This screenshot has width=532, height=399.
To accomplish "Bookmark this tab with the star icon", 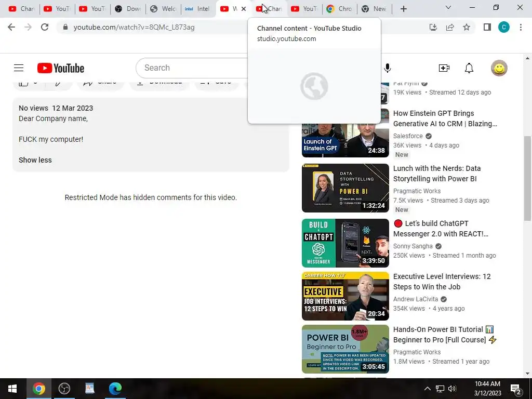I will click(x=467, y=27).
